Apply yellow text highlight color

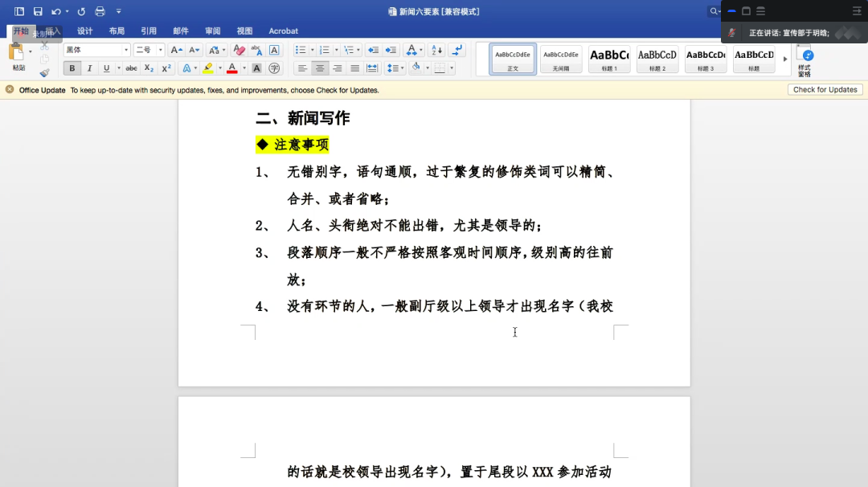(208, 68)
